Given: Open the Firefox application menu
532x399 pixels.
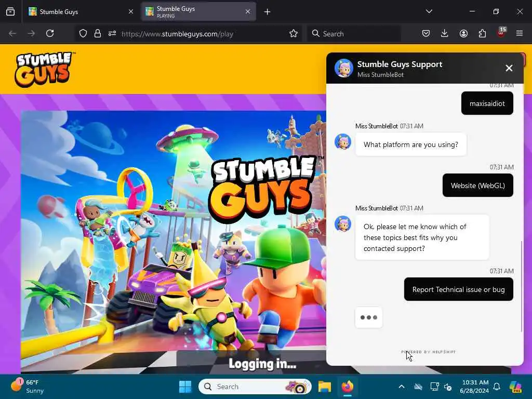Looking at the screenshot, I should (x=520, y=34).
